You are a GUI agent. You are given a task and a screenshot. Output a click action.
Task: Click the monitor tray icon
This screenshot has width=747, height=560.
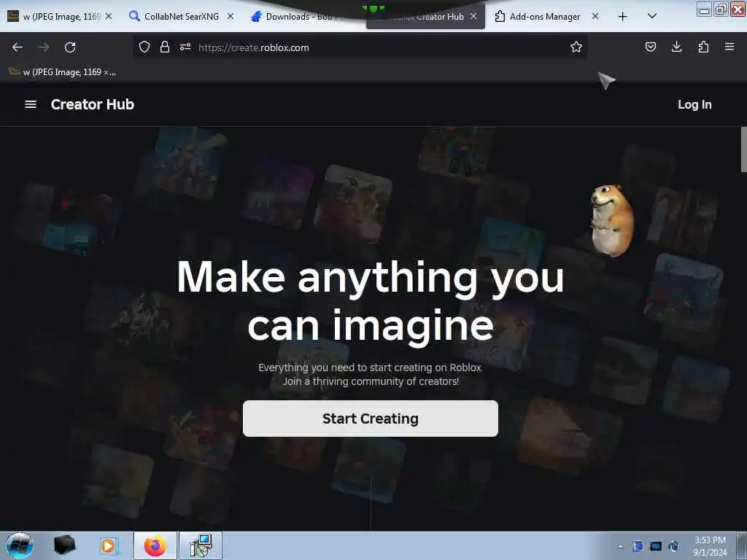[x=656, y=546]
